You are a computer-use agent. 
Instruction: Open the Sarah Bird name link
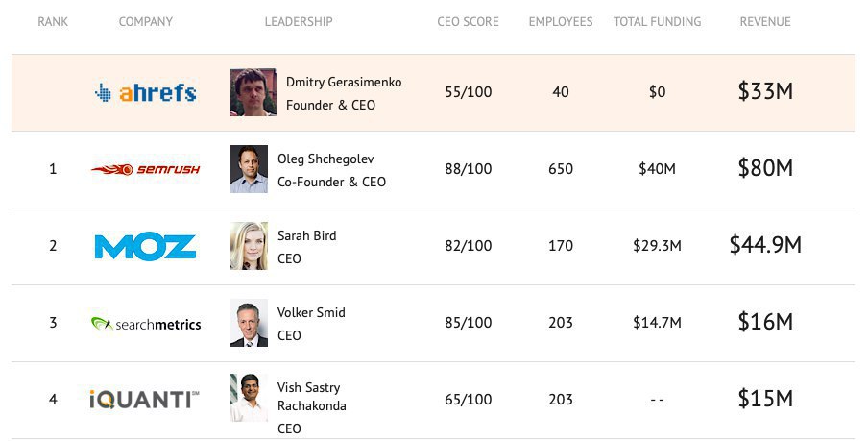tap(306, 235)
